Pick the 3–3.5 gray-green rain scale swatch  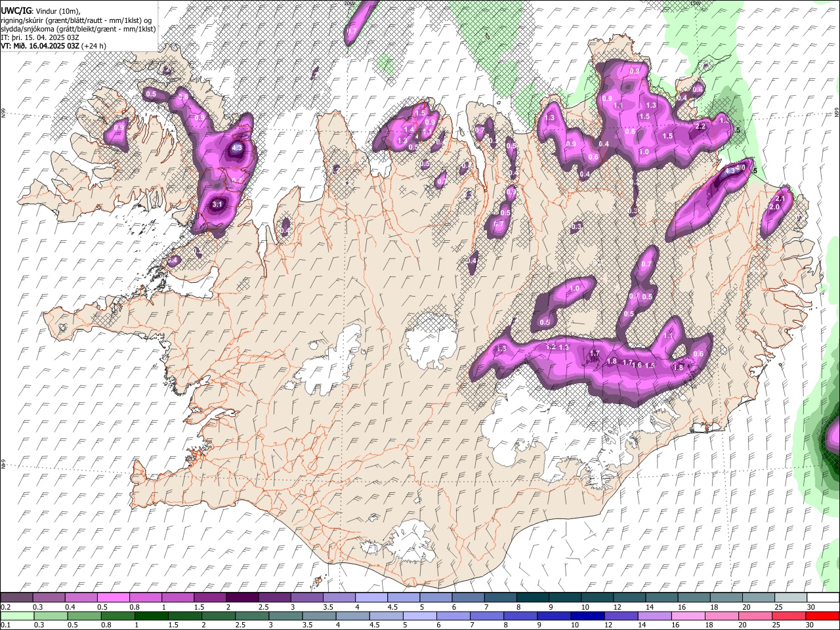[286, 616]
